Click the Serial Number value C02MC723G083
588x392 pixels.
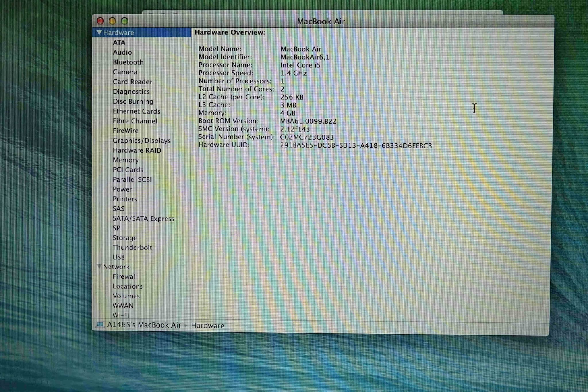pyautogui.click(x=307, y=137)
